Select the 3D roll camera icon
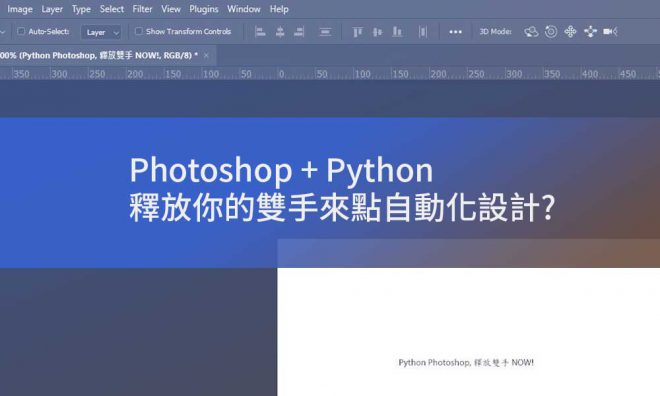Screen dimensions: 660x396 [551, 32]
